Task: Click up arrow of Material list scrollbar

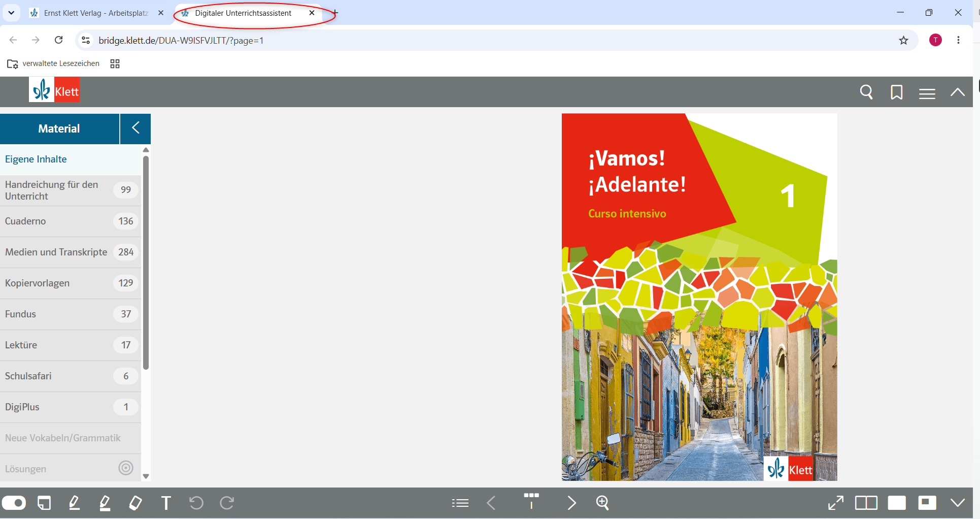Action: 146,150
